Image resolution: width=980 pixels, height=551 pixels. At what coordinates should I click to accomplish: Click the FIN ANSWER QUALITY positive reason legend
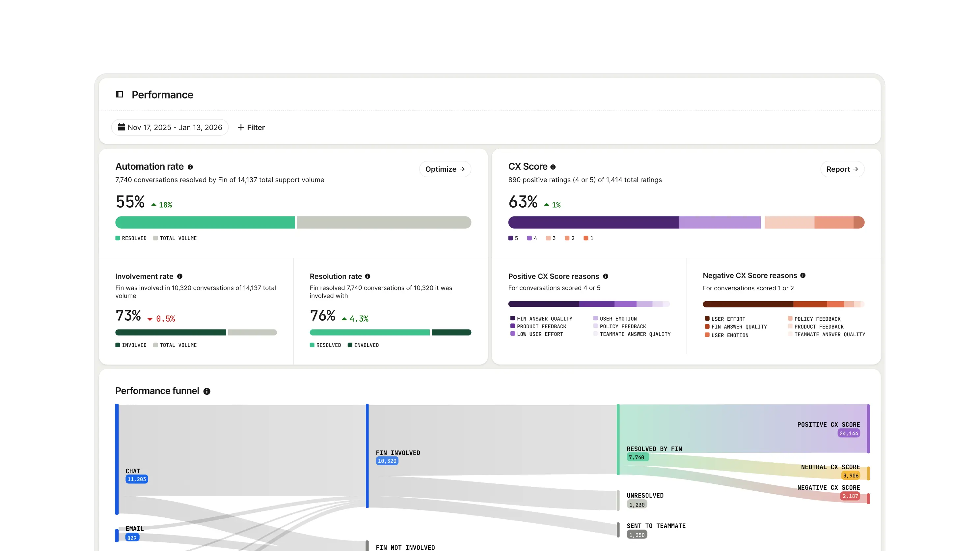click(x=541, y=319)
